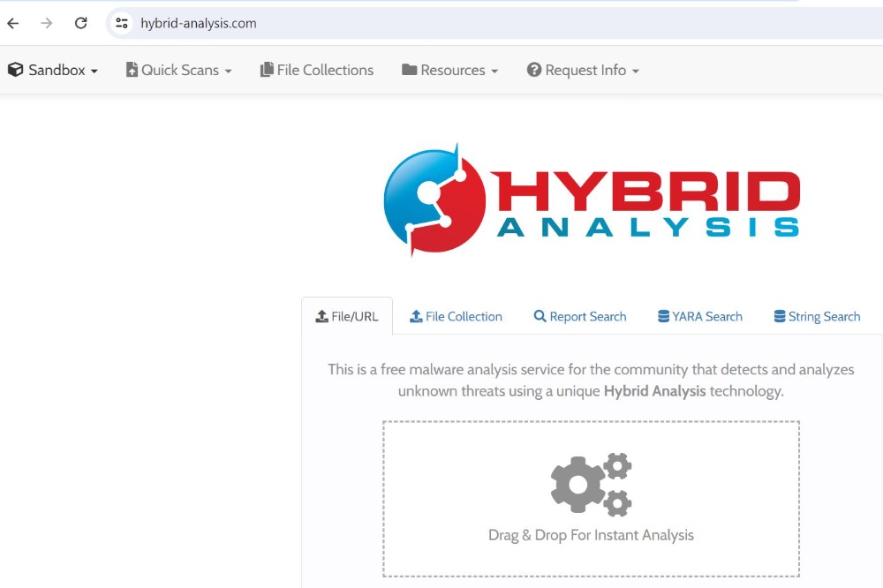The height and width of the screenshot is (588, 883).
Task: Switch to the String Search tab
Action: (x=817, y=317)
